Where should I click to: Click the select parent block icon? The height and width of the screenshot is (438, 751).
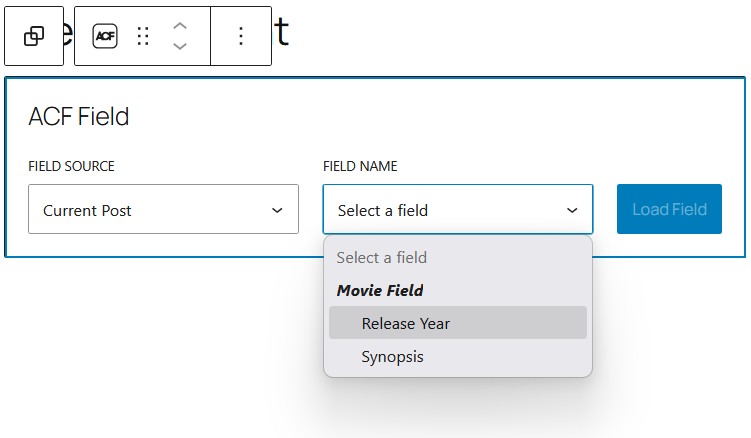click(x=34, y=36)
